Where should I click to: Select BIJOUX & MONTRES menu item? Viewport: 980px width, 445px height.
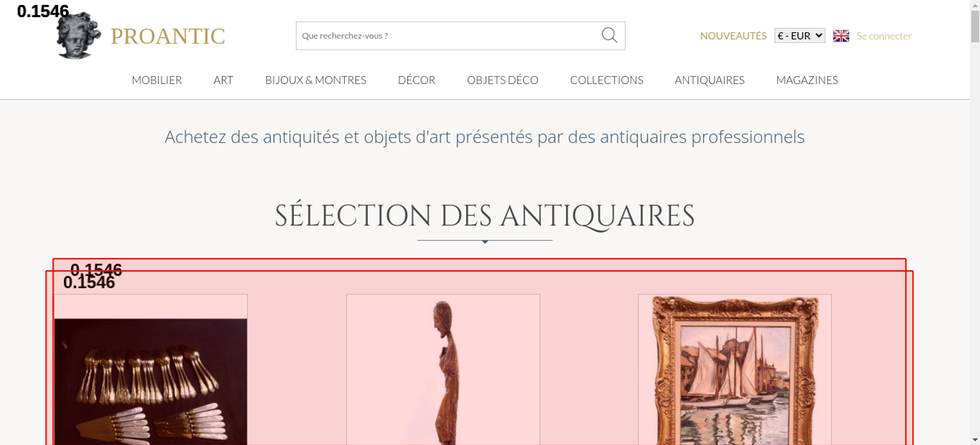tap(316, 80)
